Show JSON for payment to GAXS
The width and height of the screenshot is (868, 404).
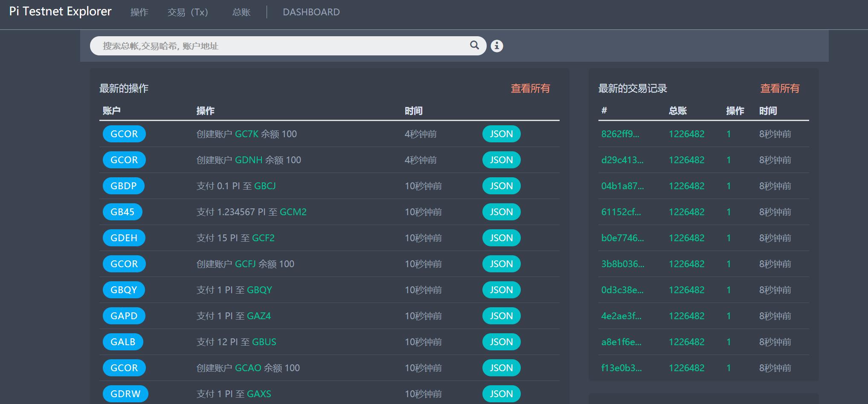point(501,394)
